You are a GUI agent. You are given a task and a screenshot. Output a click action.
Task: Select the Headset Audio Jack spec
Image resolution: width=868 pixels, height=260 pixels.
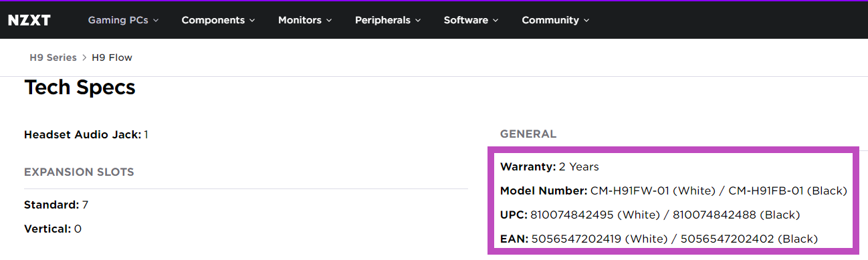click(x=86, y=134)
